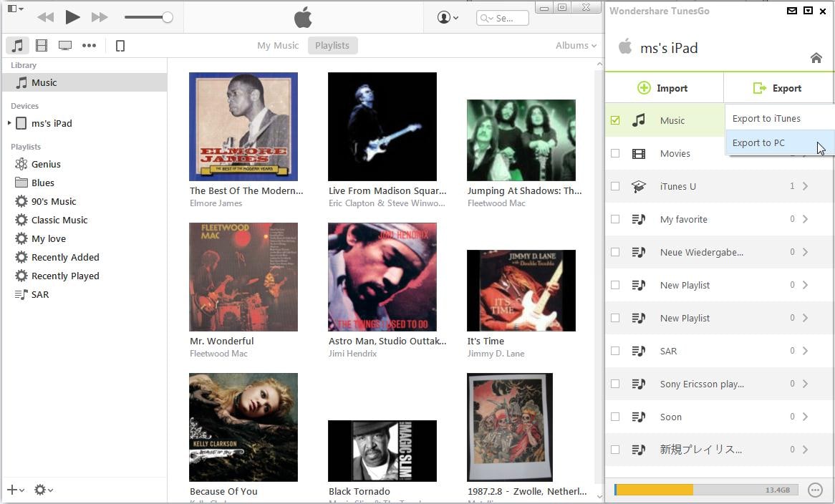Check the Movies checkbox
Screen dimensions: 835x504
[615, 153]
